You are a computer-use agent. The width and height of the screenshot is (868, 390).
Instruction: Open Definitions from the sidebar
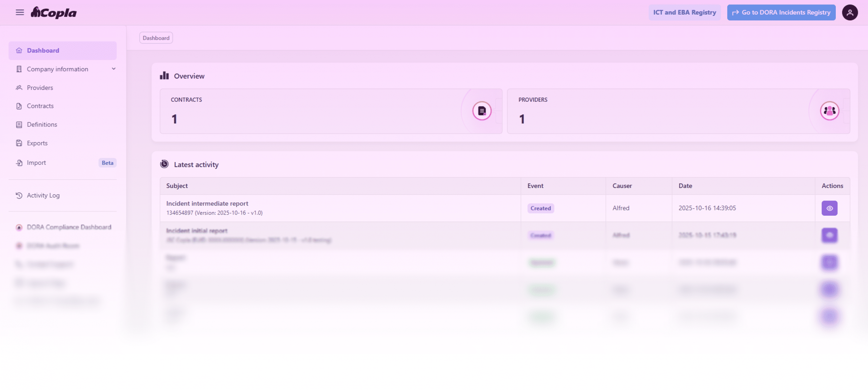[x=42, y=125]
